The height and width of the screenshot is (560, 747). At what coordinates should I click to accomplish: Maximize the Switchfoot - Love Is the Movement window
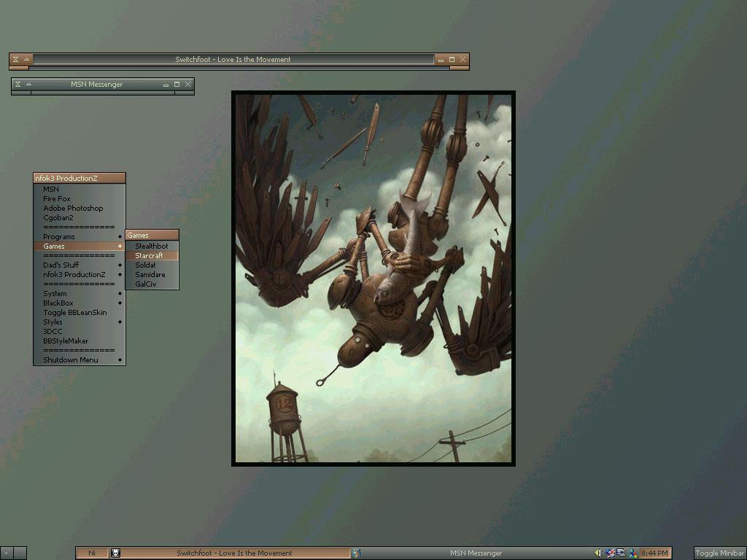(452, 60)
